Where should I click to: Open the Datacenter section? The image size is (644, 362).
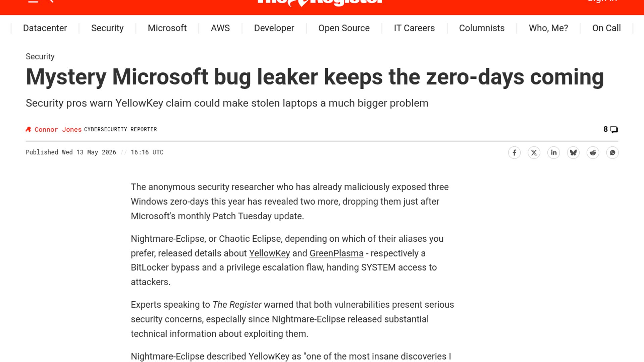pyautogui.click(x=45, y=28)
